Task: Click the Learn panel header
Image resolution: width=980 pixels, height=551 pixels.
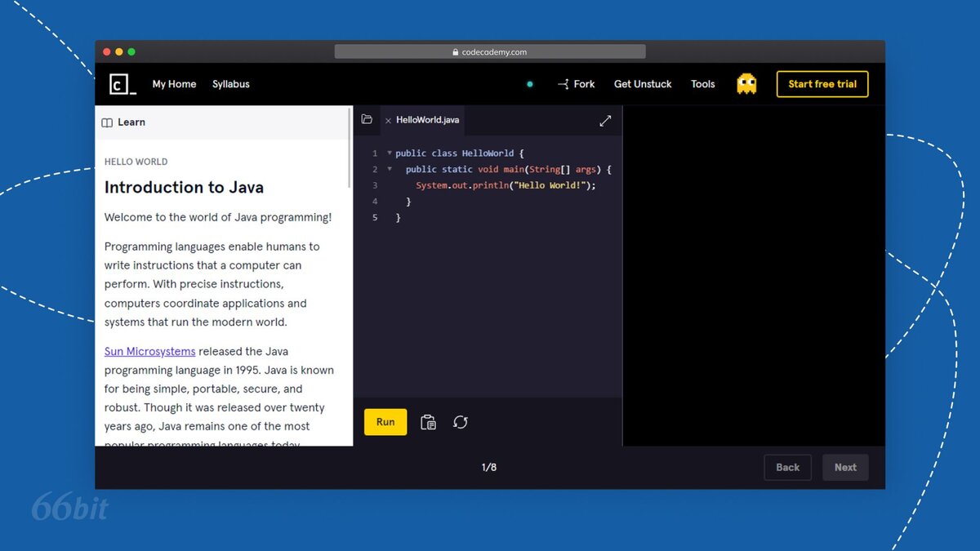Action: [224, 122]
